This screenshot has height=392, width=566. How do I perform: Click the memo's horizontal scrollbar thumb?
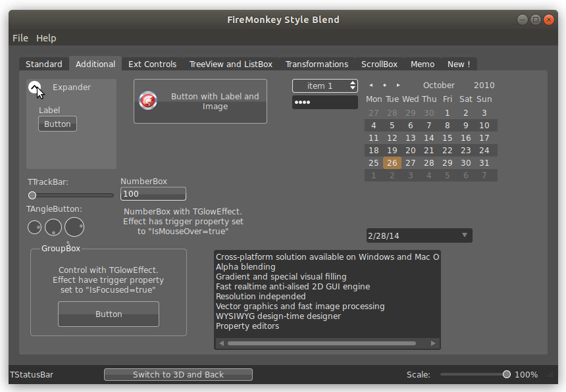pos(322,343)
